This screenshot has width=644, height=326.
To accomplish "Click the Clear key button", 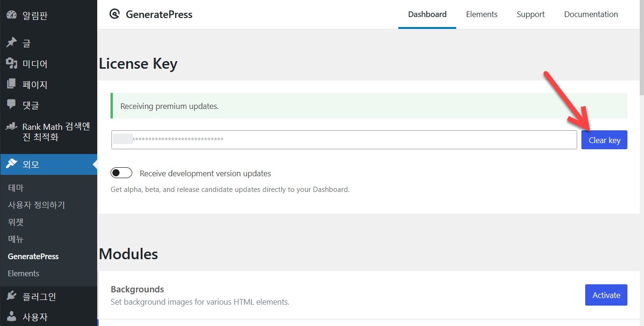I will click(x=604, y=140).
